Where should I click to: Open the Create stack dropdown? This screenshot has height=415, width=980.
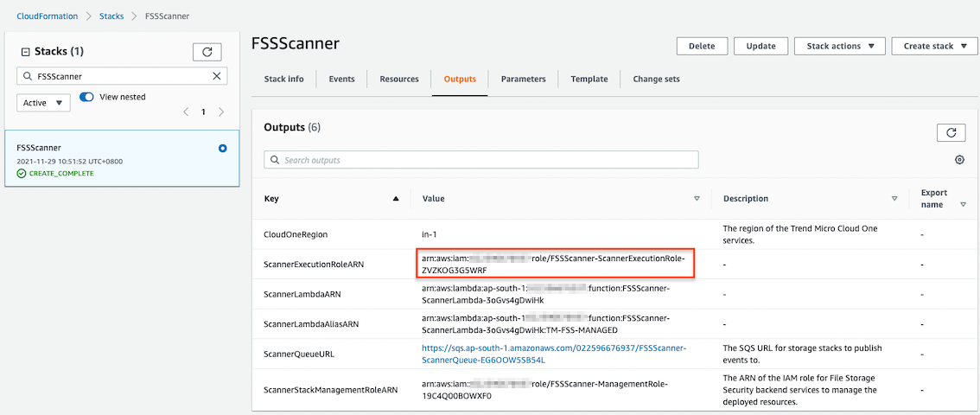click(934, 47)
